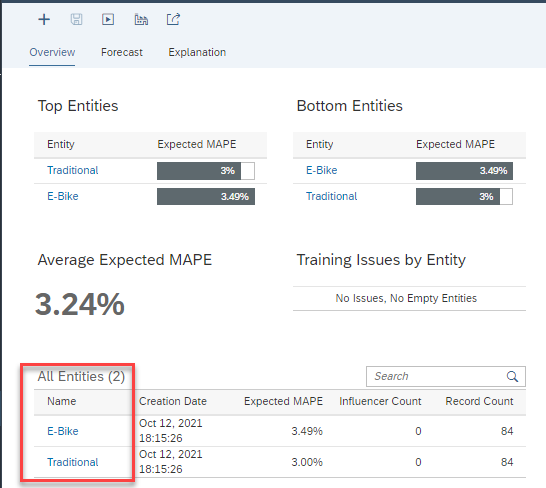
Task: Select the Overview tab
Action: 52,52
